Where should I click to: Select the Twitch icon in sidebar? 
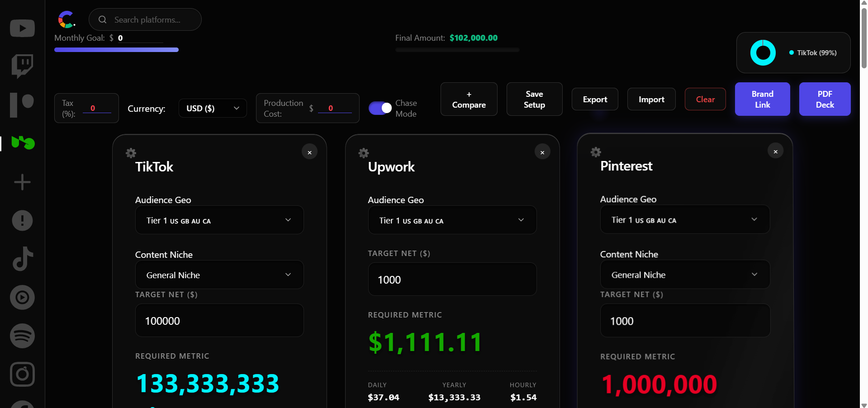22,66
